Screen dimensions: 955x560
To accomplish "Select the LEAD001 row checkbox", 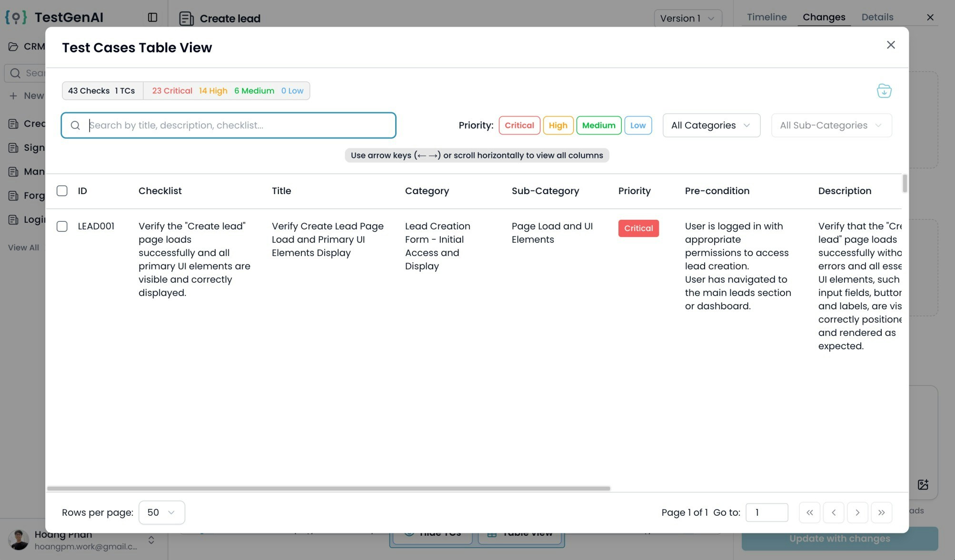I will 62,226.
